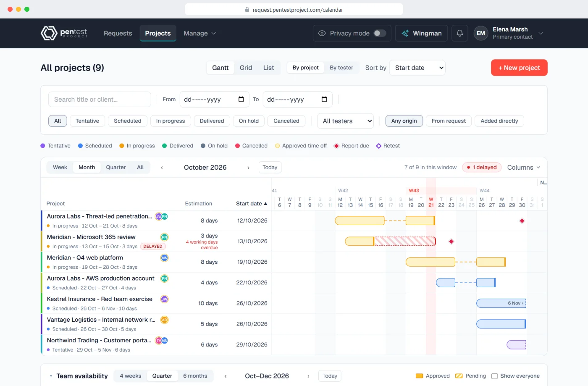588x386 pixels.
Task: Click PN avatar on Aurora Labs AWS production account
Action: click(x=165, y=278)
